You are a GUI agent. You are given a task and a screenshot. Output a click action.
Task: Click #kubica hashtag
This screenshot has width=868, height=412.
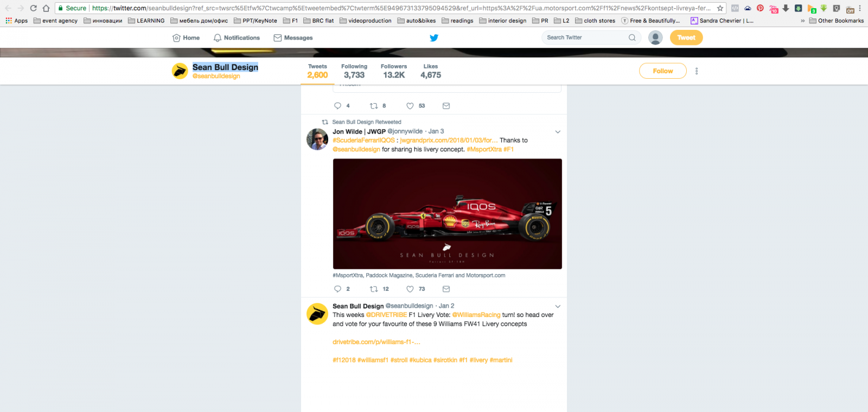click(x=420, y=360)
